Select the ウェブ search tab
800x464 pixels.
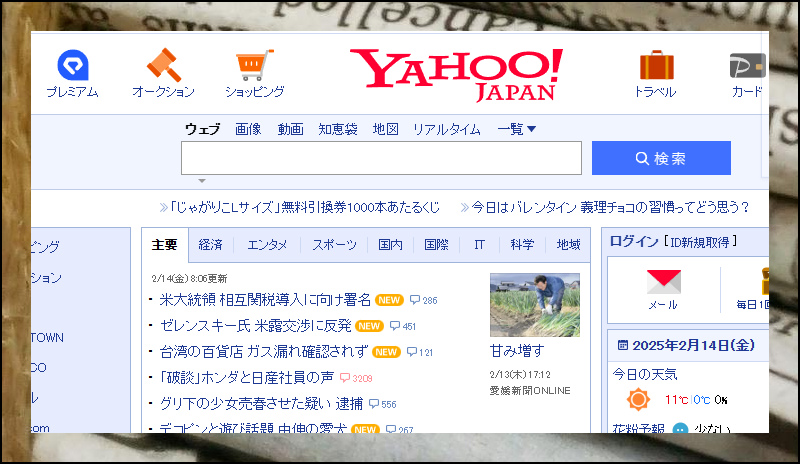pyautogui.click(x=203, y=129)
